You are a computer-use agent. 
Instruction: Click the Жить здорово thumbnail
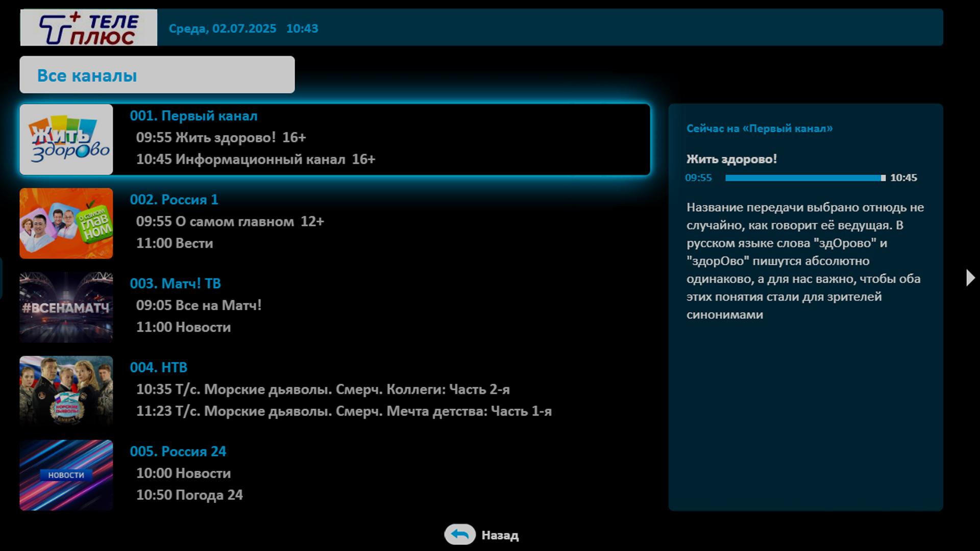[x=66, y=140]
